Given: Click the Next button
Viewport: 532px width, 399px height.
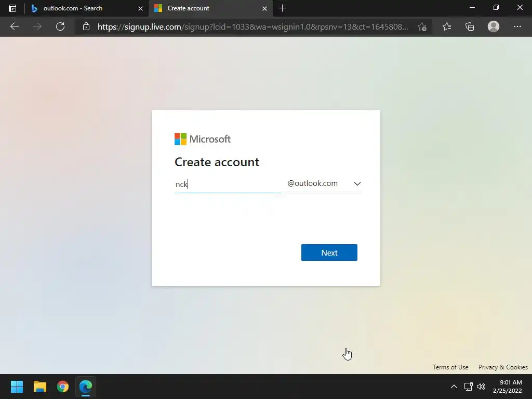Looking at the screenshot, I should [329, 252].
